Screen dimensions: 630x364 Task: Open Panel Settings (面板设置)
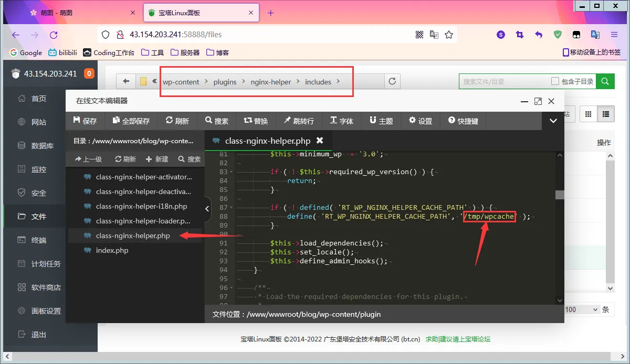click(x=39, y=311)
